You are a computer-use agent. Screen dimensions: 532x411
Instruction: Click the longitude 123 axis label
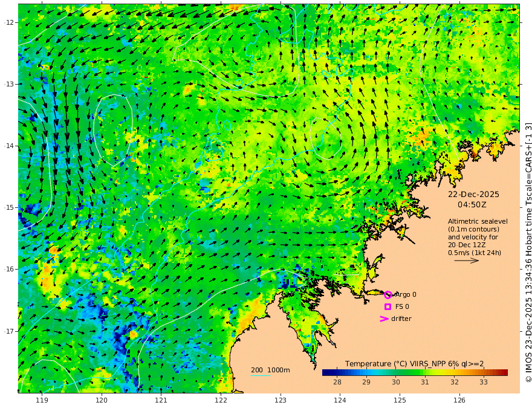tap(281, 400)
